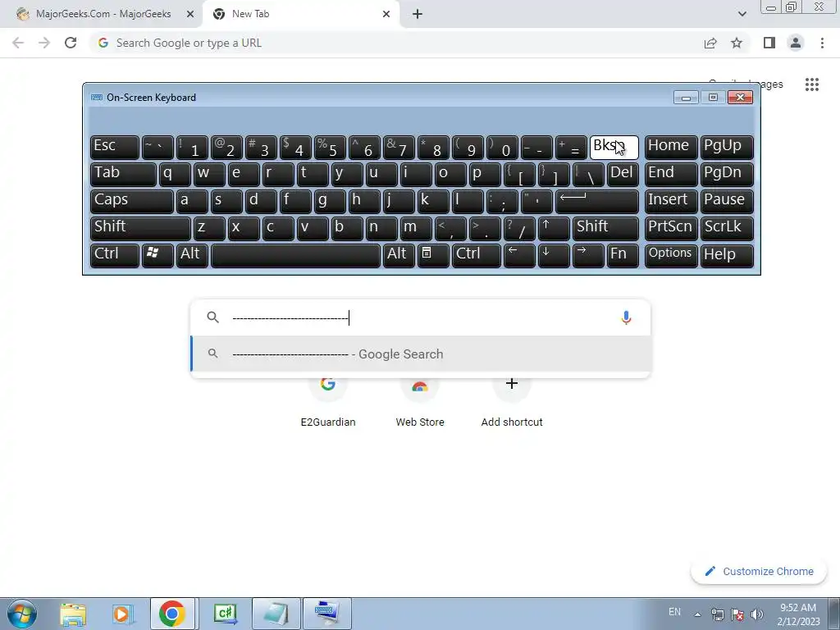Screen dimensions: 840x630
Task: Toggle the left Shift key
Action: click(140, 228)
